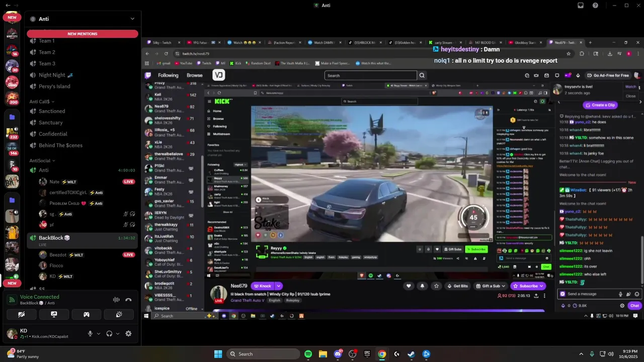Viewport: 644px width, 362px height.
Task: Open the weather widget showing 84°F
Action: 24,353
